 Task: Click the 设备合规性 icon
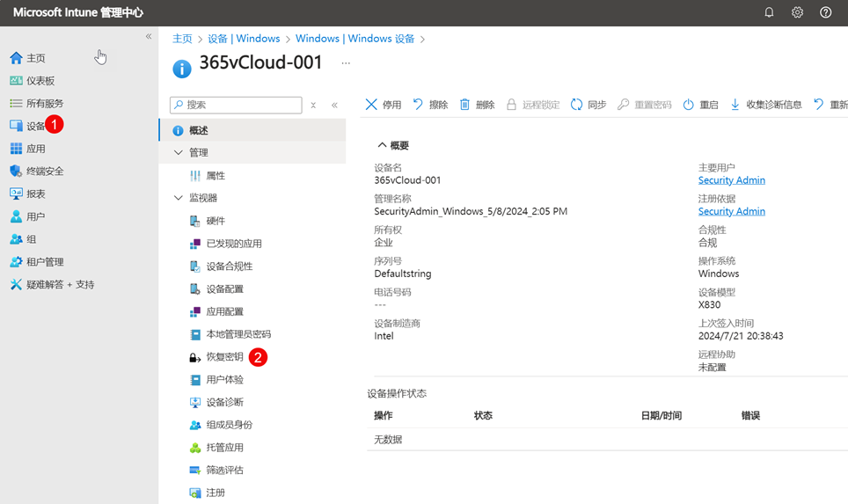(194, 266)
